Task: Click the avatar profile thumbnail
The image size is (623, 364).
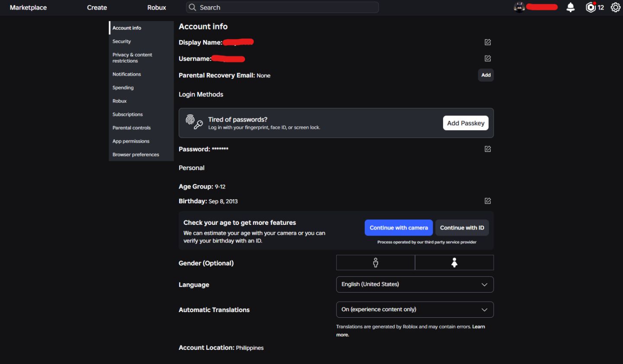Action: coord(519,7)
